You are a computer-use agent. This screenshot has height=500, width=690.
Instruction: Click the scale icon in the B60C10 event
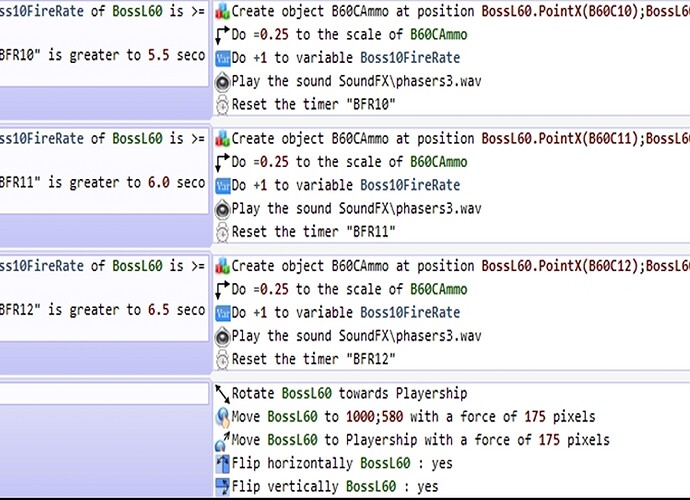tap(223, 35)
